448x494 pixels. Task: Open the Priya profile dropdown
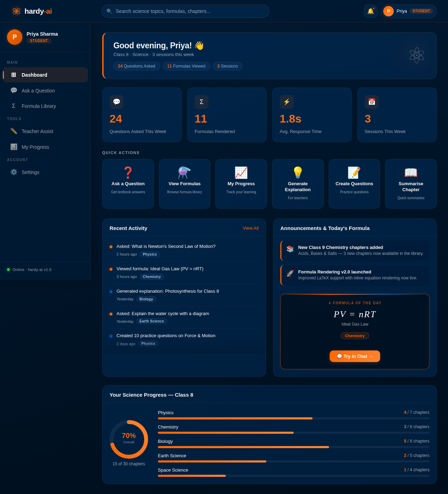coord(409,11)
